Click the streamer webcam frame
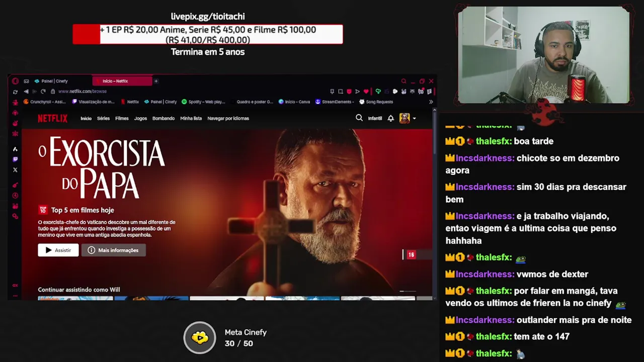The width and height of the screenshot is (644, 362). coord(543,55)
